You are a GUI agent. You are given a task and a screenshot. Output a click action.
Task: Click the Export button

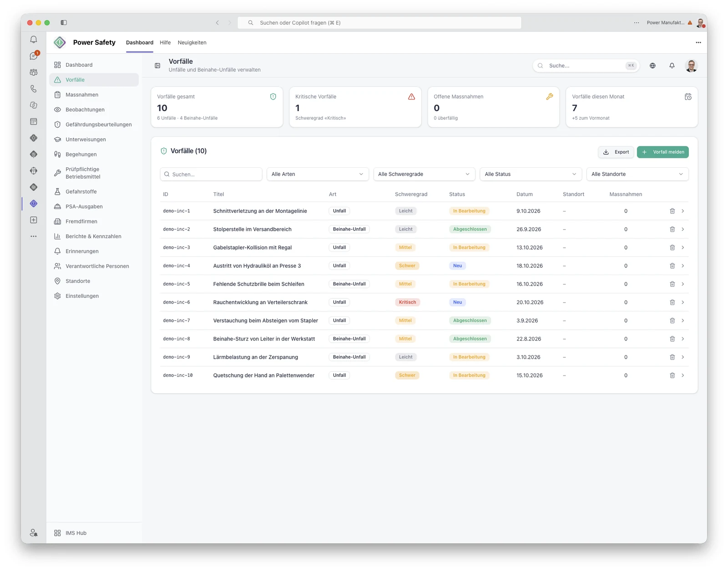coord(616,152)
